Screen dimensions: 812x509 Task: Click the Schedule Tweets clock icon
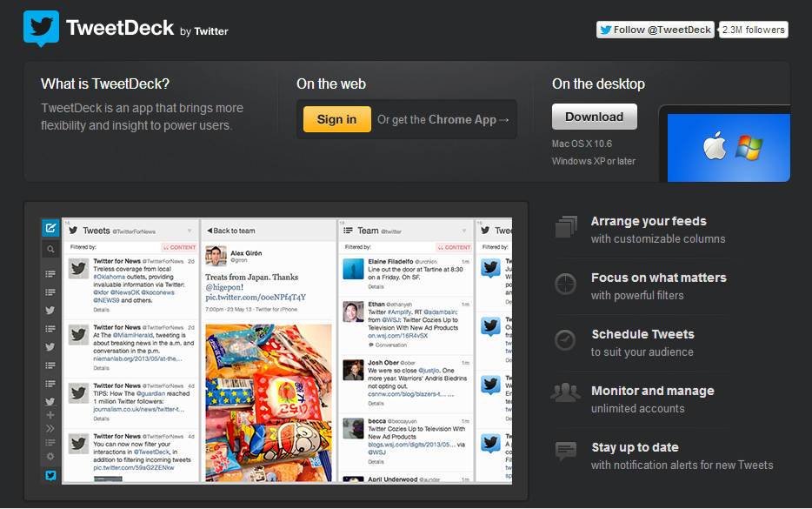[565, 340]
